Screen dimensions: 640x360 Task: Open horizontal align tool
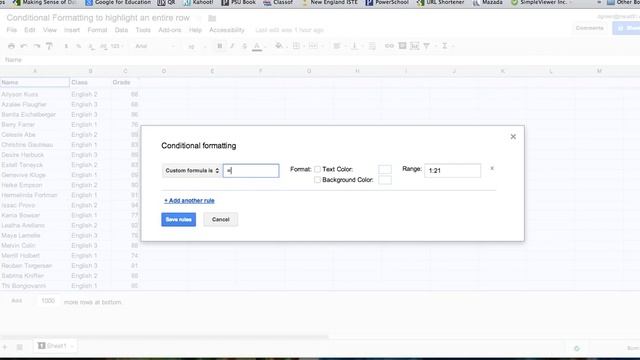[337, 46]
